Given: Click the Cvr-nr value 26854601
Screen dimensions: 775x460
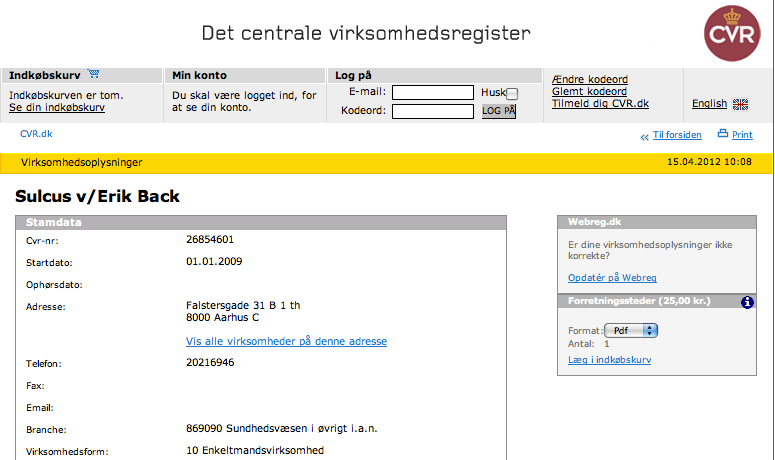Looking at the screenshot, I should [210, 240].
